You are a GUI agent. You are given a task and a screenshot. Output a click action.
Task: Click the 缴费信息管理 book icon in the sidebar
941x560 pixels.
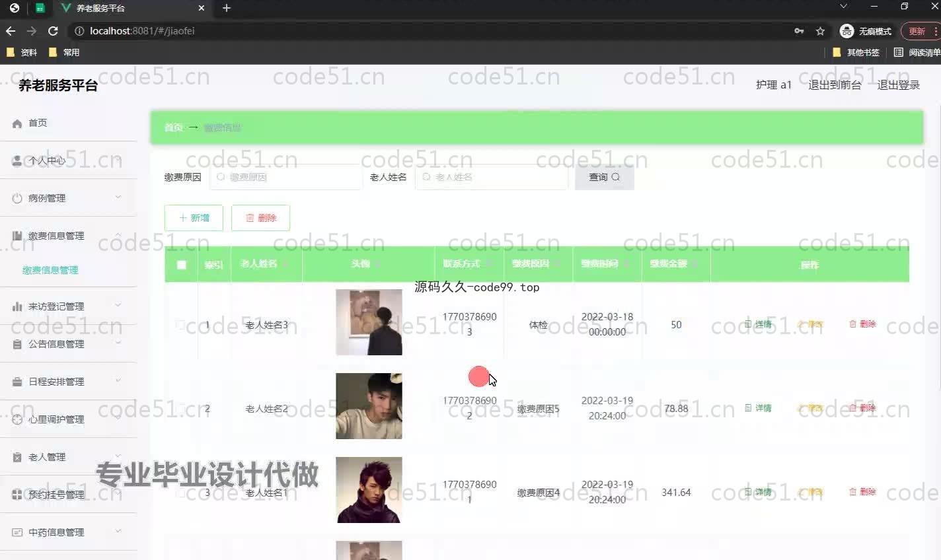[x=17, y=236]
